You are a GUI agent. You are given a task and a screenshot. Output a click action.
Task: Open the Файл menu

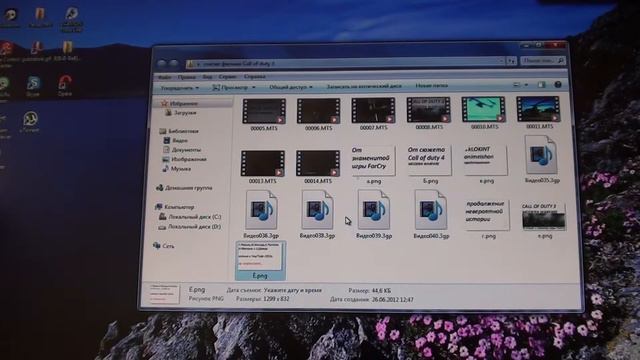point(165,77)
